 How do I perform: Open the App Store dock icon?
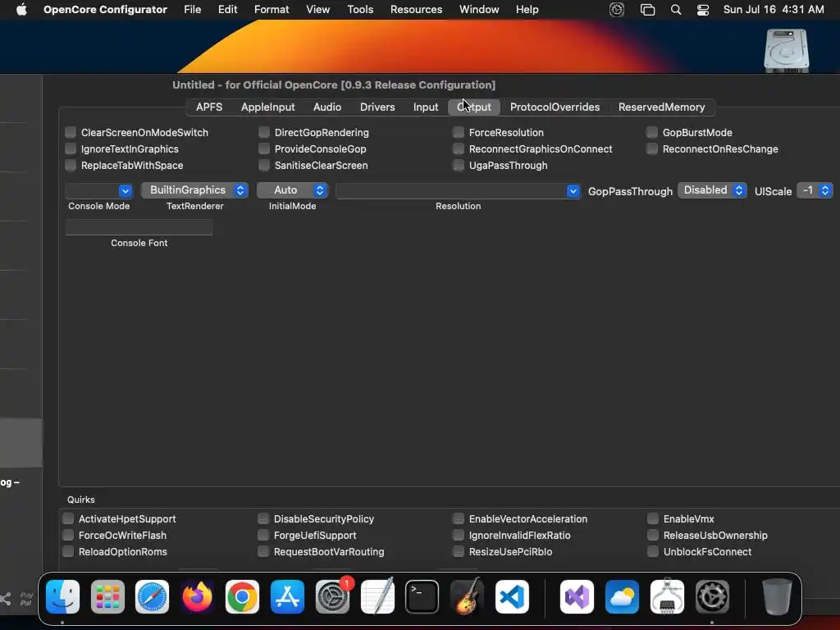click(287, 596)
